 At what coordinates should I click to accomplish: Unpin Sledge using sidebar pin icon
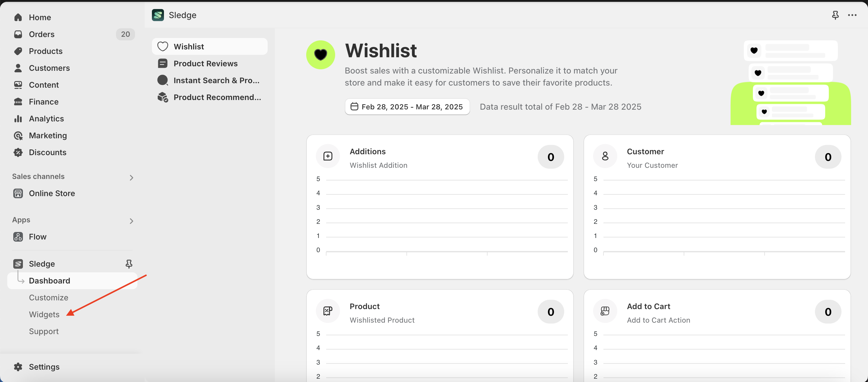click(x=129, y=264)
